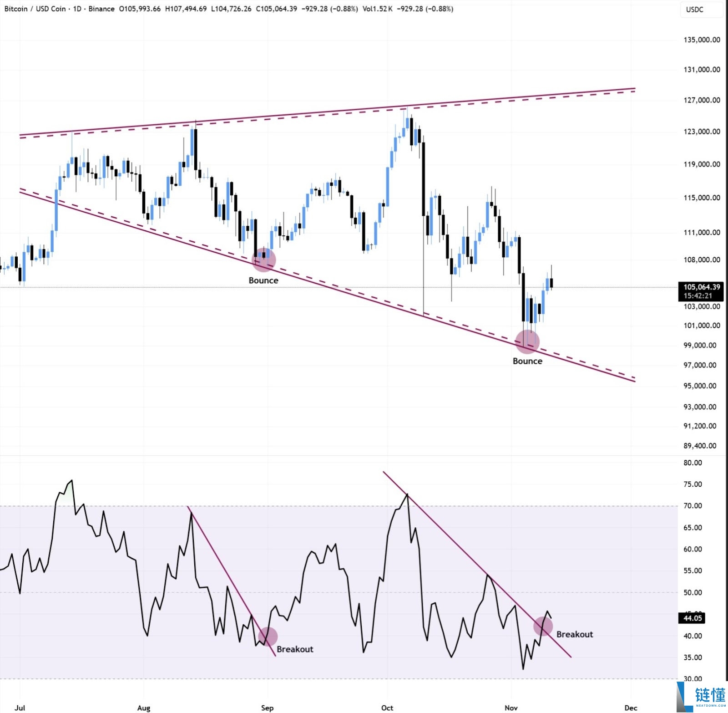
Task: Click the Breakout label near the September RSI
Action: [295, 649]
